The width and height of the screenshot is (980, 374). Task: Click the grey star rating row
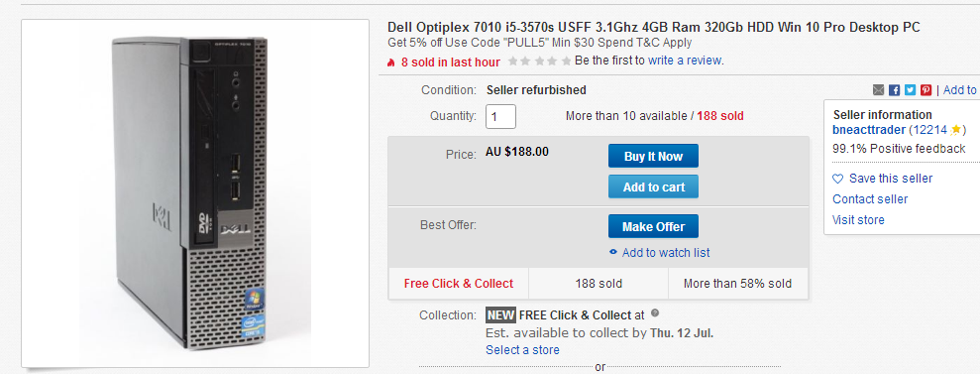tap(539, 62)
